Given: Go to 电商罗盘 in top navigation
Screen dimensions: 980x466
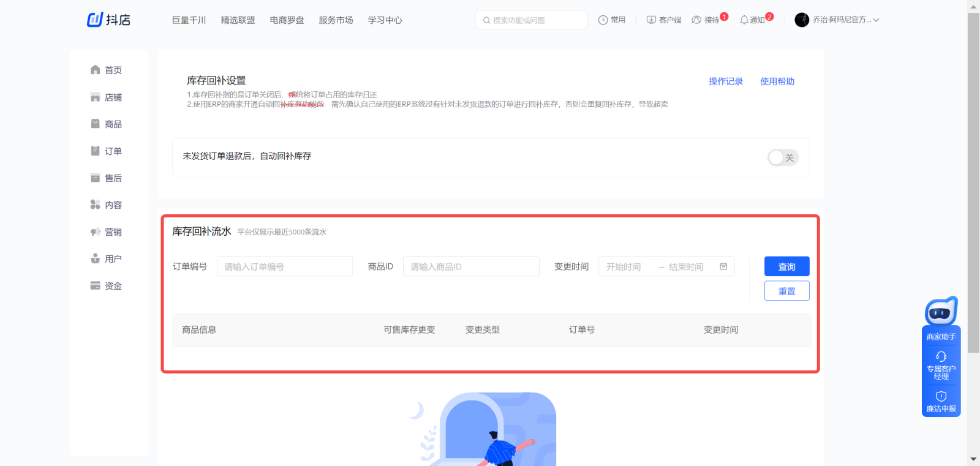Looking at the screenshot, I should [287, 20].
